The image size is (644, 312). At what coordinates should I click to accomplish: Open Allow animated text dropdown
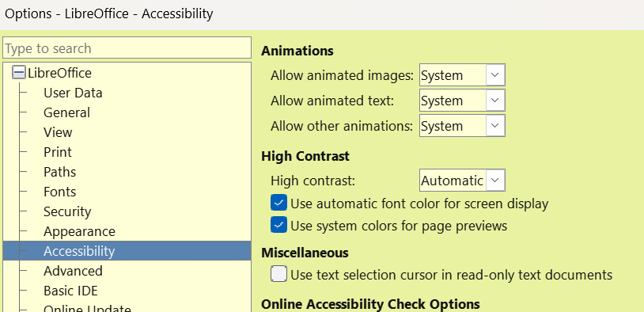462,101
